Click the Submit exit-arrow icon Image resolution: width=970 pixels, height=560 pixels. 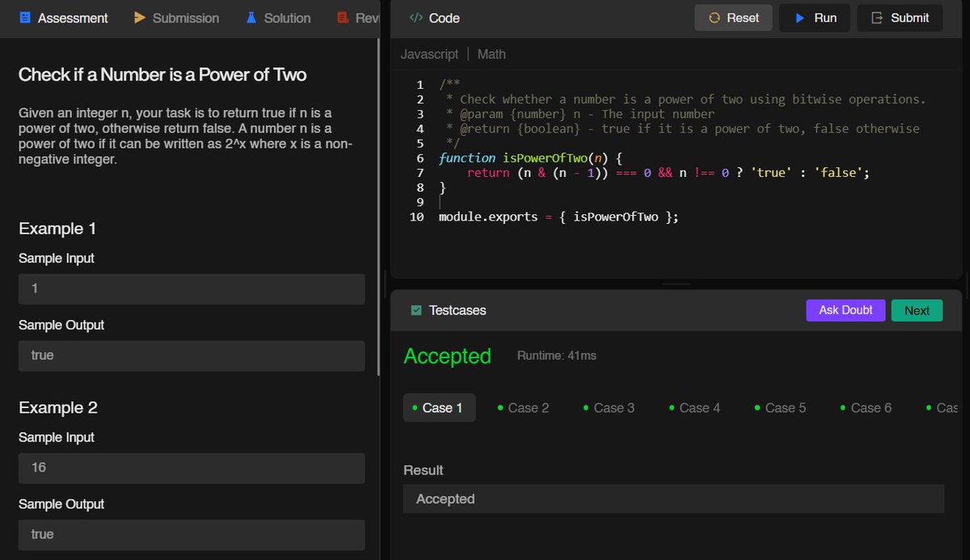point(875,18)
